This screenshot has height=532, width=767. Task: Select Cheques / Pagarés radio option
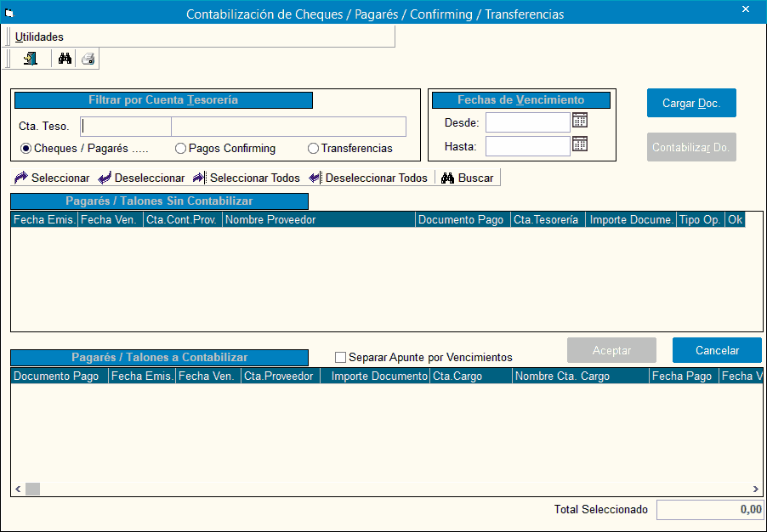26,149
